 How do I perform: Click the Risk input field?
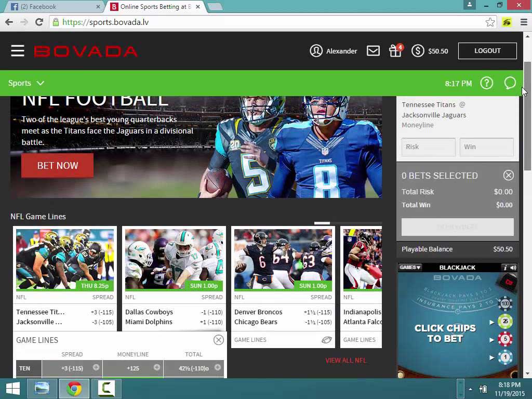428,147
